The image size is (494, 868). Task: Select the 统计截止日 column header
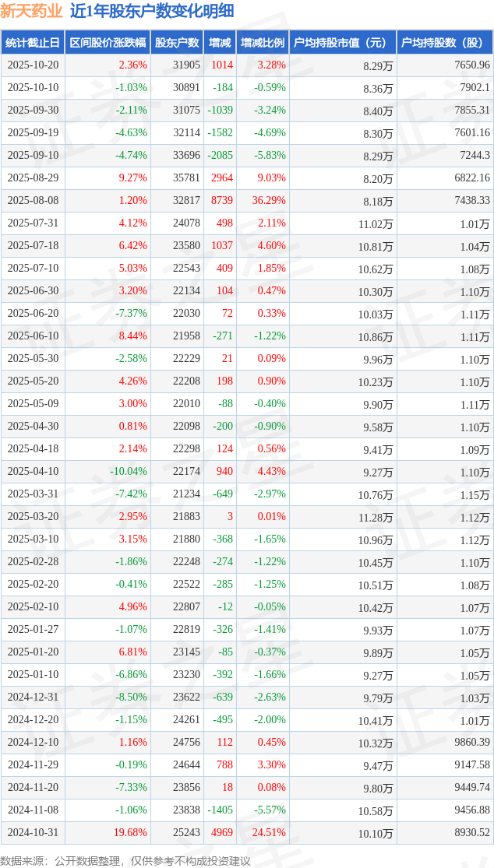click(33, 43)
